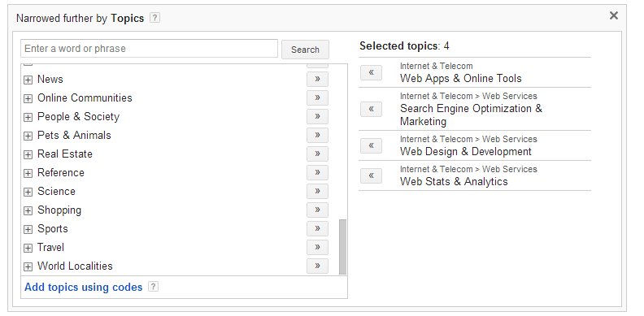Remove Web Design & Development with « button
The width and height of the screenshot is (644, 316).
(371, 145)
